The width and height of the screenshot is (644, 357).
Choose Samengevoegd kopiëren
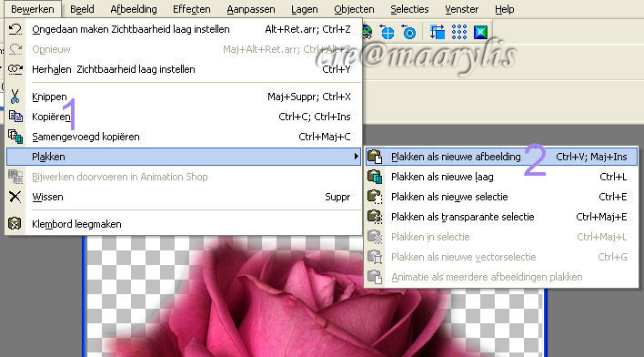point(184,137)
